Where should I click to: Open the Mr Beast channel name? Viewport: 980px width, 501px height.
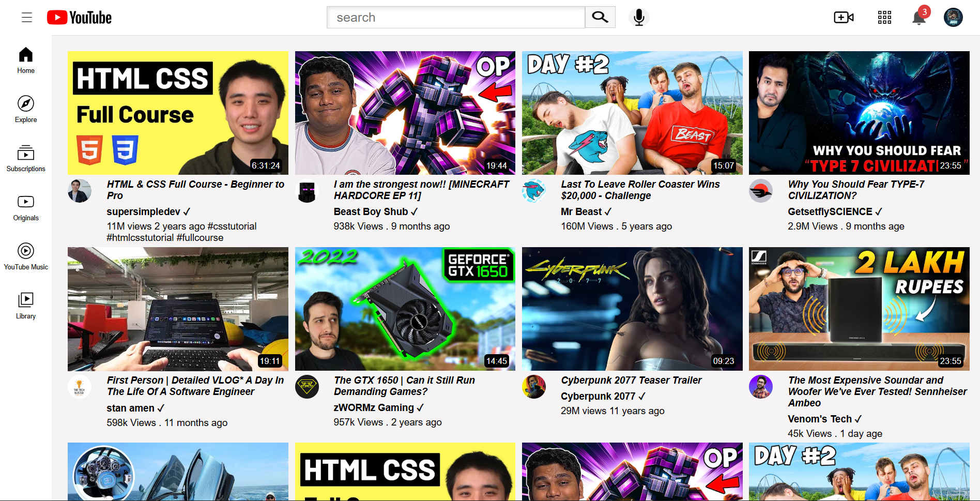point(581,211)
